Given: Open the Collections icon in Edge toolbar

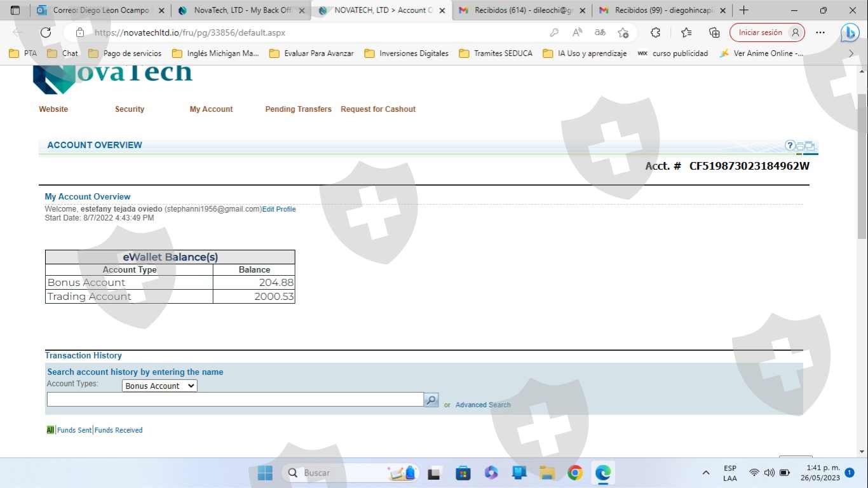Looking at the screenshot, I should coord(714,32).
